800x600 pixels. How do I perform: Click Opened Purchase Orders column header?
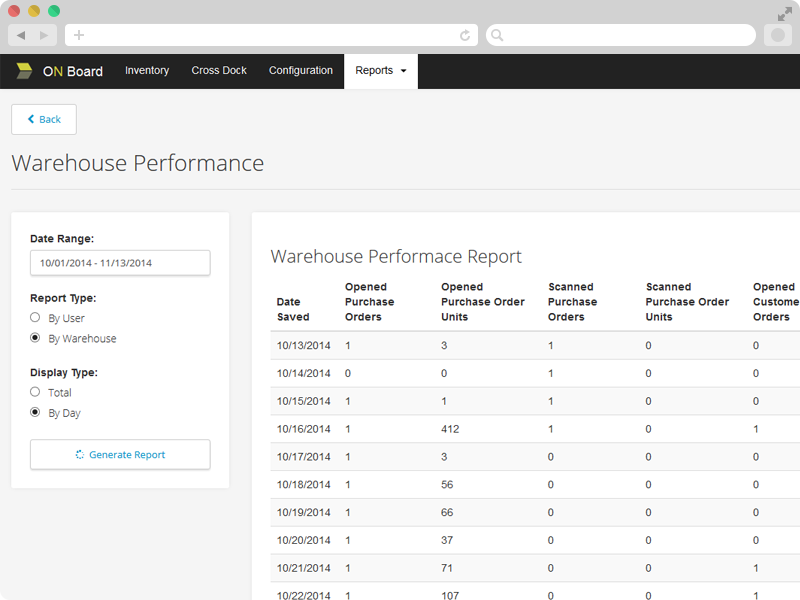[x=369, y=302]
